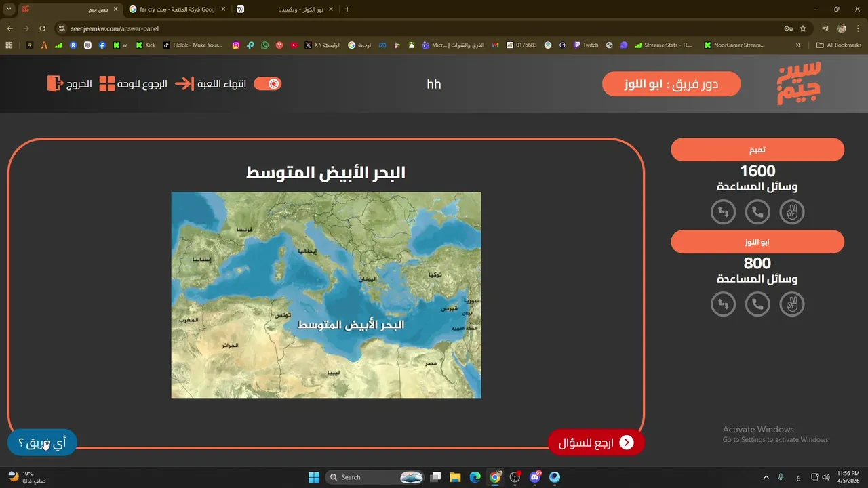868x488 pixels.
Task: Open the WhatsApp bookmark
Action: click(264, 45)
